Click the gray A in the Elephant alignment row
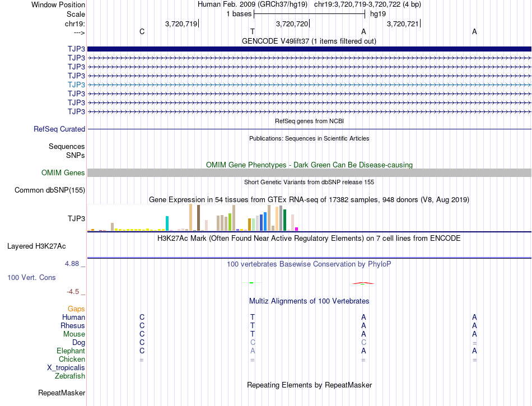Viewport: 532px width, 406px height. tap(253, 351)
